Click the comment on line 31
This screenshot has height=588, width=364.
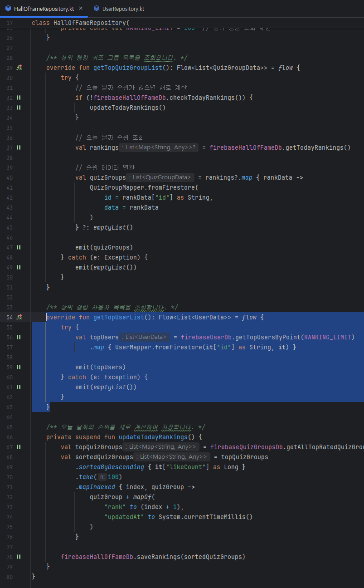tap(131, 88)
